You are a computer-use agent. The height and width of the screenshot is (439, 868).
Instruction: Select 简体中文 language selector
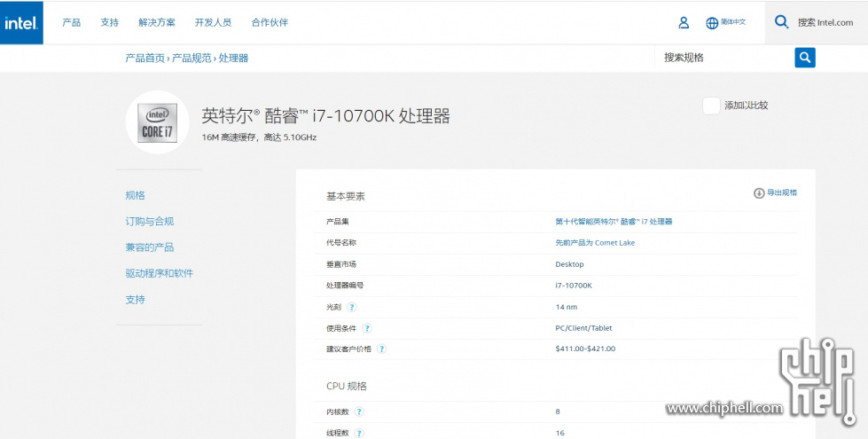click(x=733, y=22)
